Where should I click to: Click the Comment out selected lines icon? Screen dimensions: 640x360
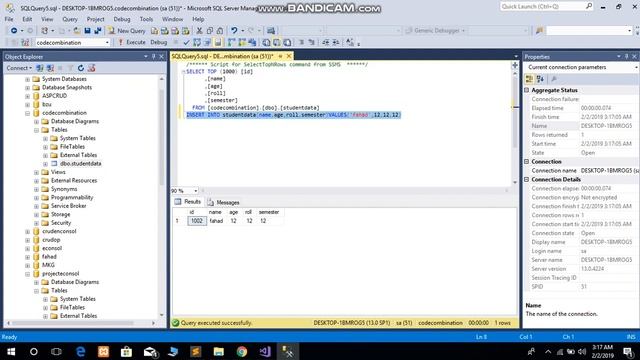point(301,42)
